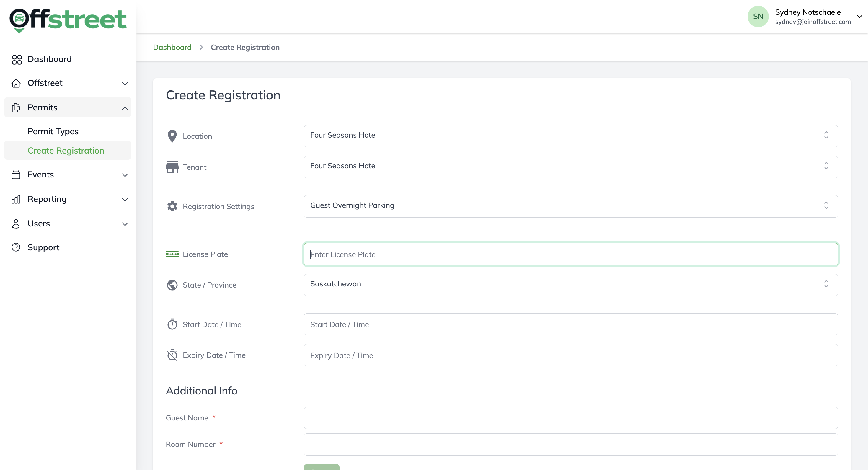Open the Registration Settings dropdown
Image resolution: width=868 pixels, height=470 pixels.
(x=570, y=206)
